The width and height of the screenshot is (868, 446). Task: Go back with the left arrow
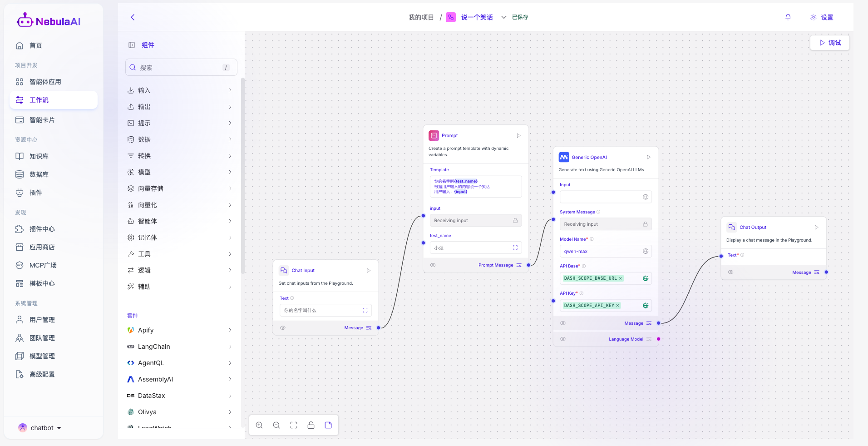pos(133,17)
